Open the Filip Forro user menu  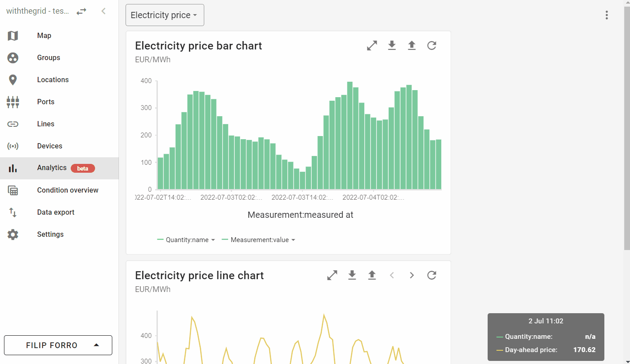coord(58,345)
